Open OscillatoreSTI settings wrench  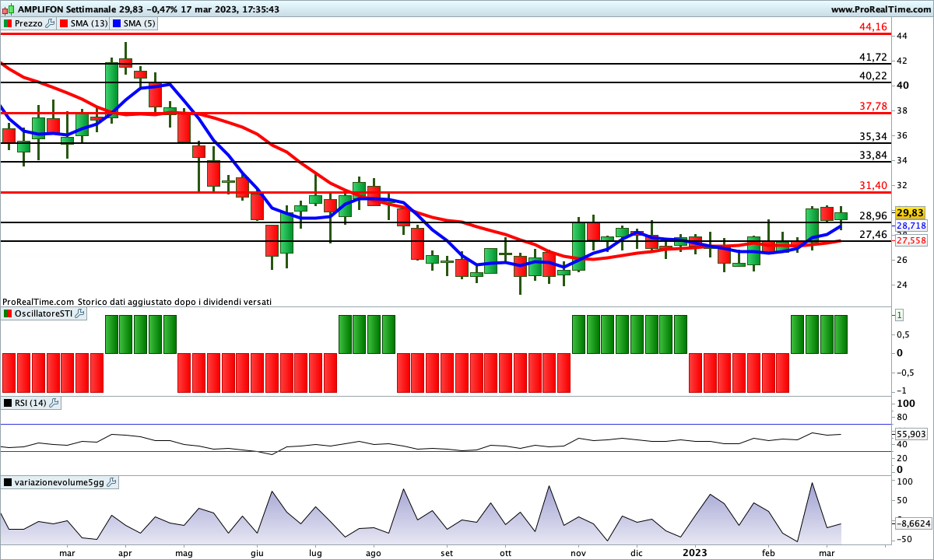79,313
